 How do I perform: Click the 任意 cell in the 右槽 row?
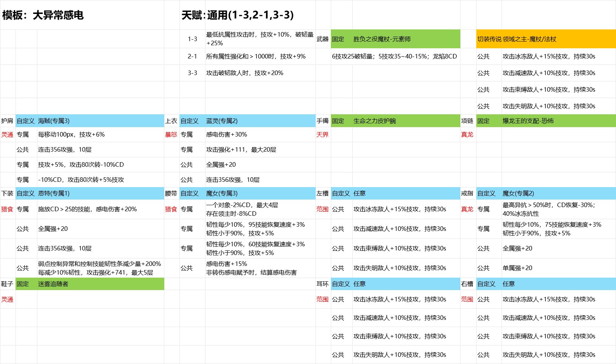559,284
